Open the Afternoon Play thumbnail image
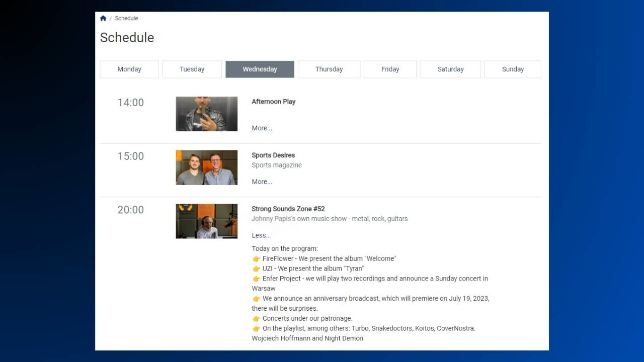 (x=206, y=114)
